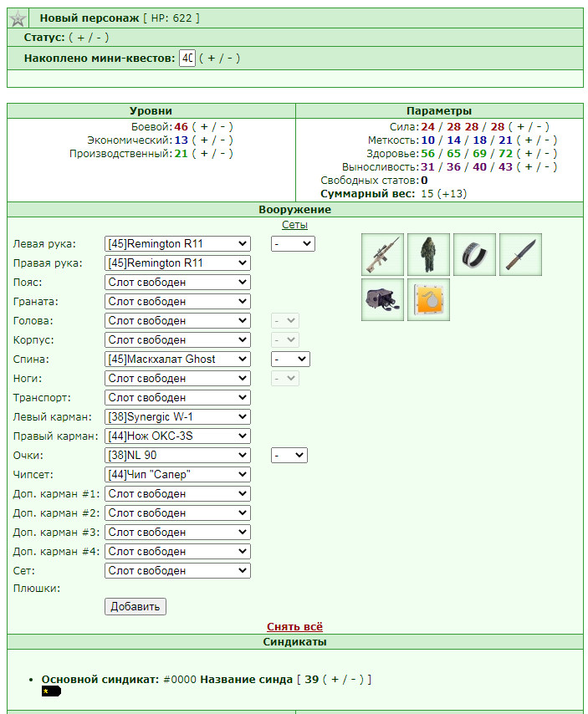
Task: Lower Основной синдикат level with minus
Action: 354,680
